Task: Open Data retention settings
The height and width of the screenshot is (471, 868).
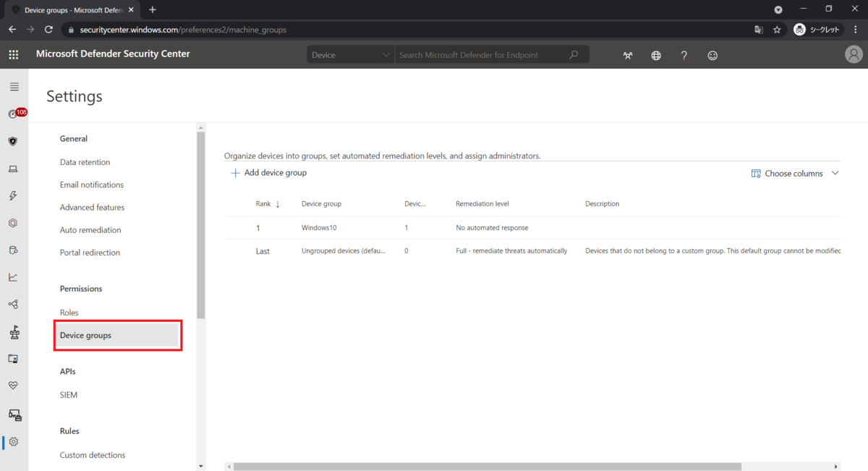Action: point(85,162)
